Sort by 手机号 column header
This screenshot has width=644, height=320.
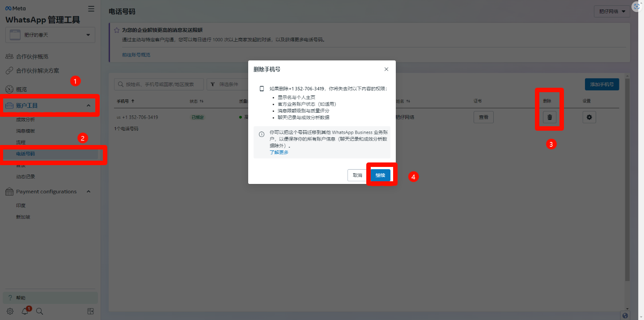(x=126, y=101)
